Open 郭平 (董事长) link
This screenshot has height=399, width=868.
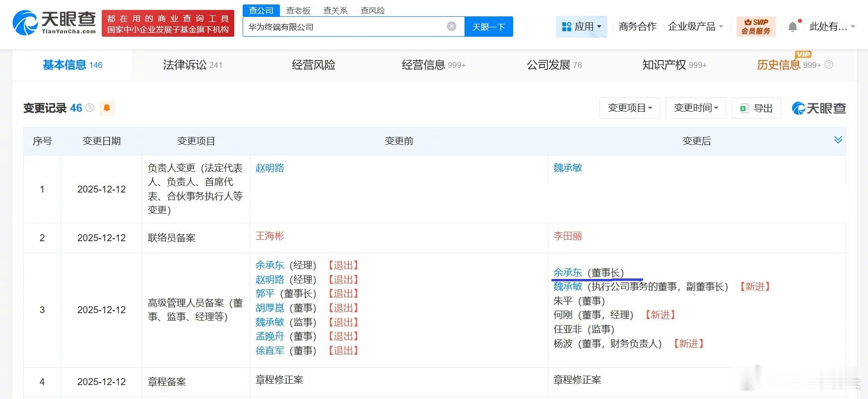pyautogui.click(x=265, y=293)
